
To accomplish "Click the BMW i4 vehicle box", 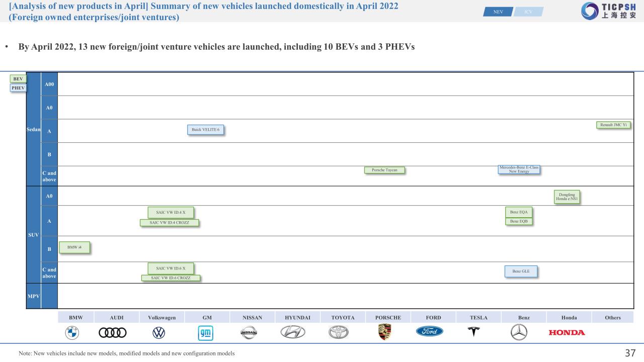I will point(74,247).
